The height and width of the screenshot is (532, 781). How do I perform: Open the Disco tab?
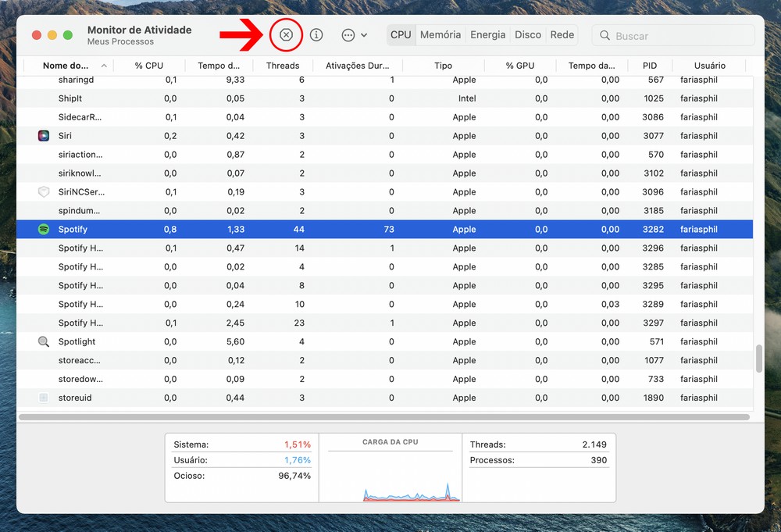528,35
